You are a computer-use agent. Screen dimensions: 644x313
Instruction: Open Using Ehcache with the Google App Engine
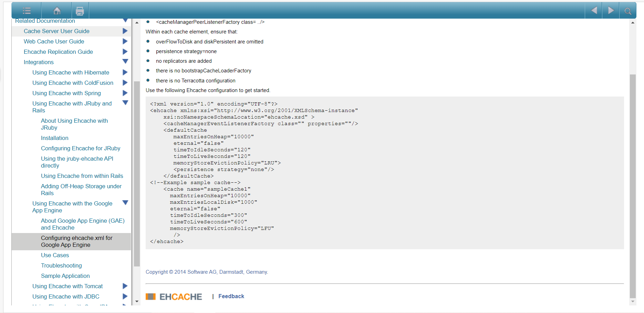[x=72, y=207]
